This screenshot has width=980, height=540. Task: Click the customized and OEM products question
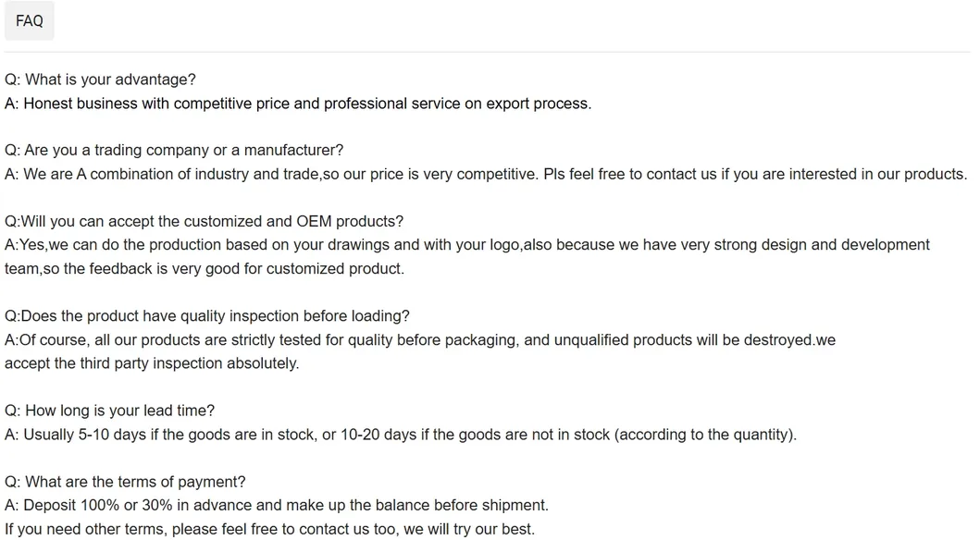point(204,221)
